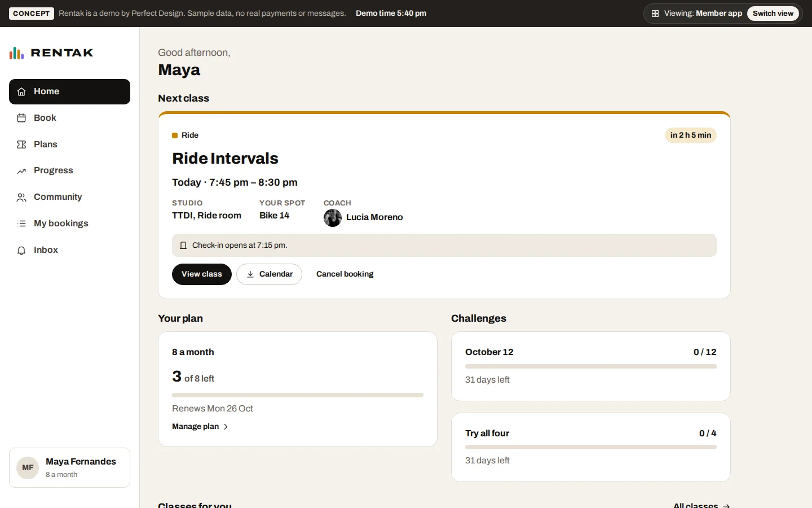Select Community in the sidebar
The image size is (812, 508).
click(69, 197)
